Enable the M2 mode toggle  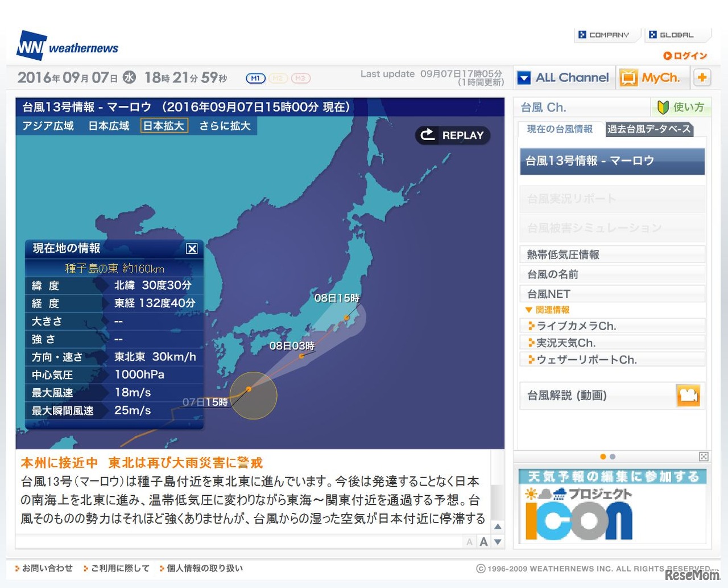tap(278, 79)
